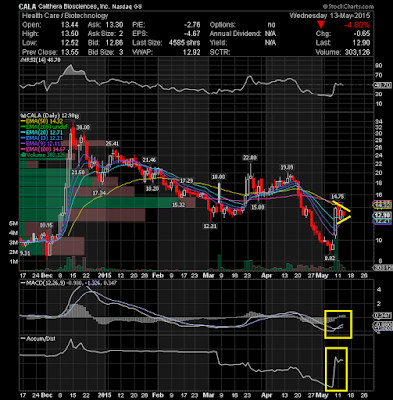
Task: Click the 17.29 price label
Action: pyautogui.click(x=186, y=180)
